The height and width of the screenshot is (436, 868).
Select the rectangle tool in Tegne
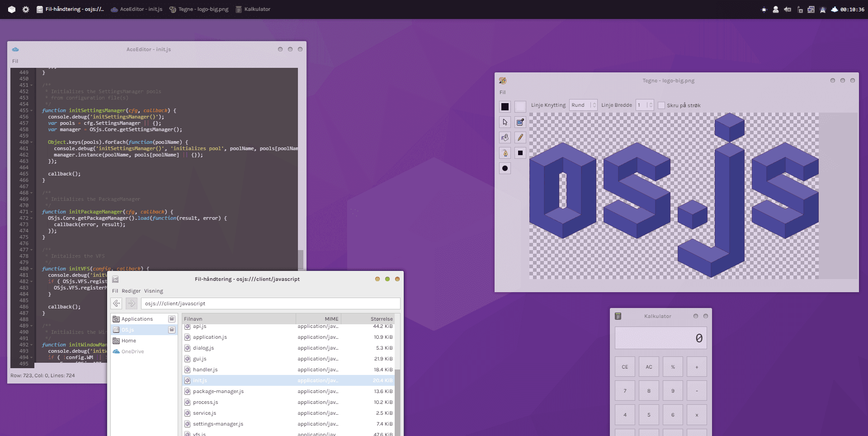[520, 153]
